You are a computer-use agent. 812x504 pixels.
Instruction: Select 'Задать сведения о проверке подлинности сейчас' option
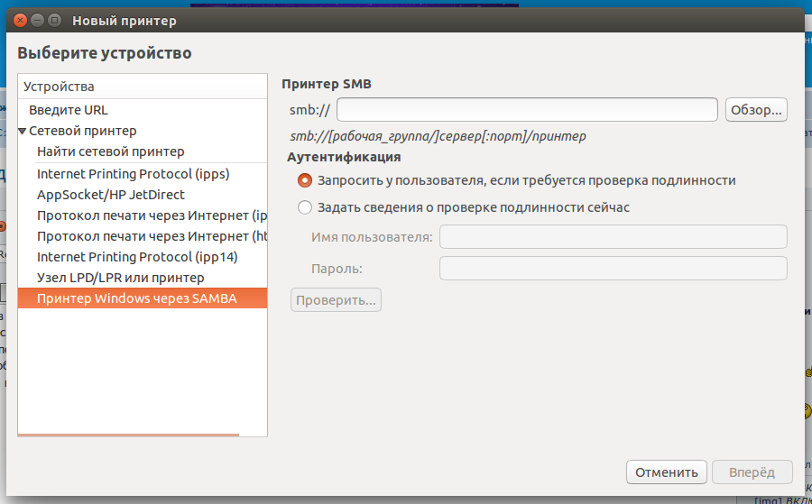click(x=305, y=207)
